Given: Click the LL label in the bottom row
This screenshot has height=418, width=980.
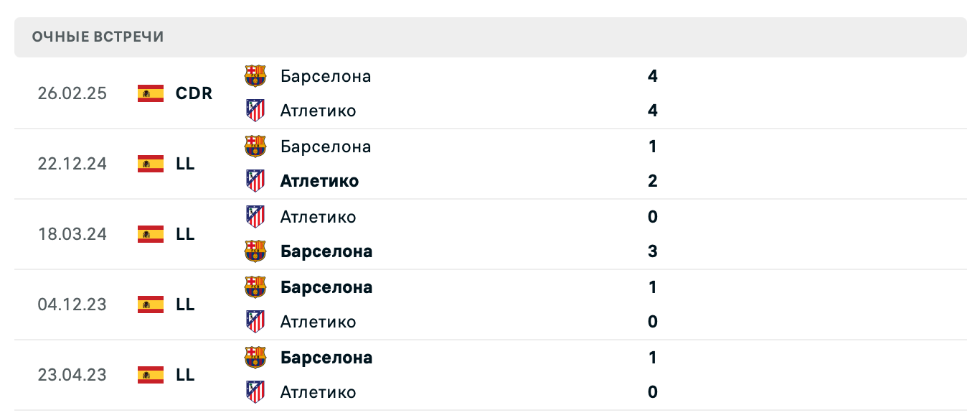Looking at the screenshot, I should 187,375.
